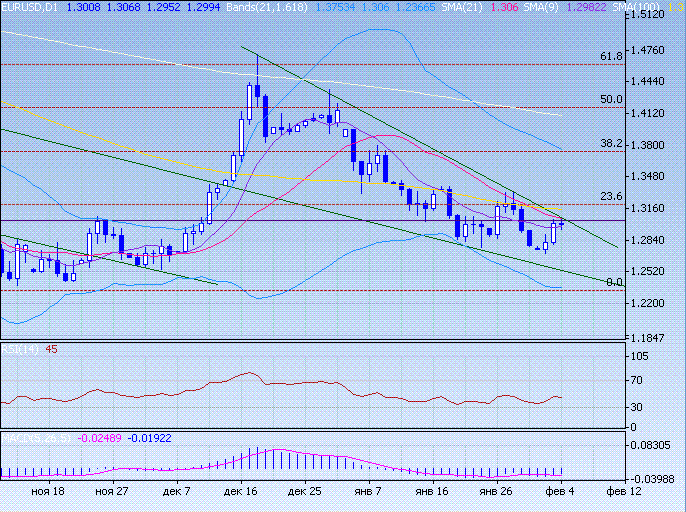Click the 1.4760 price axis value

[x=653, y=50]
